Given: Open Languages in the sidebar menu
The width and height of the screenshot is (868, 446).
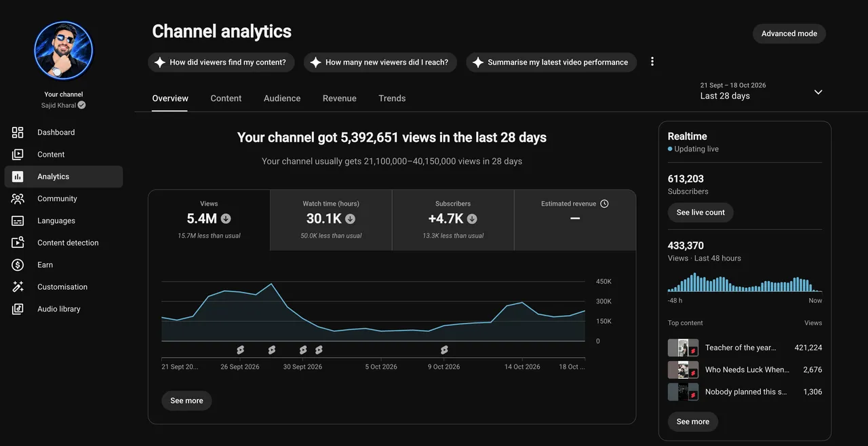Looking at the screenshot, I should [x=64, y=221].
